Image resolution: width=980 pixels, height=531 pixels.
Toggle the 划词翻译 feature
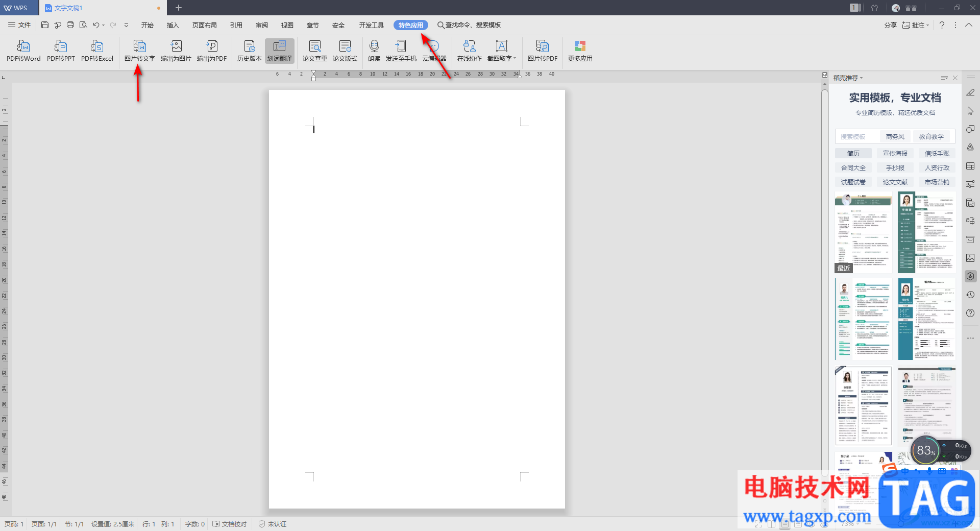click(280, 51)
